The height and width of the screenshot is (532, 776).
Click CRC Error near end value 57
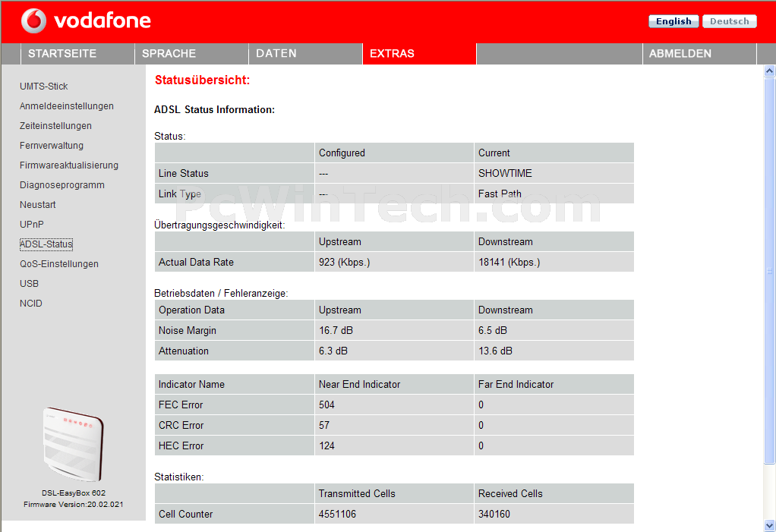pyautogui.click(x=324, y=425)
